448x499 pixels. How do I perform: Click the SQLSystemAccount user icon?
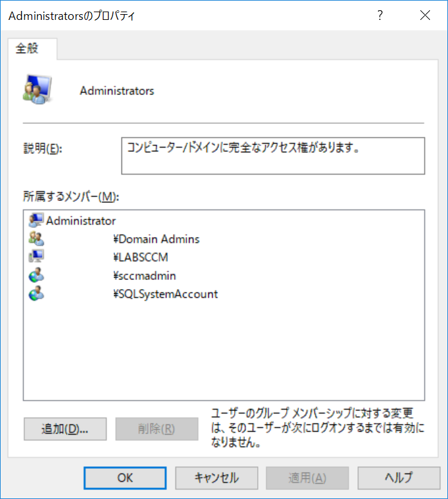(36, 293)
